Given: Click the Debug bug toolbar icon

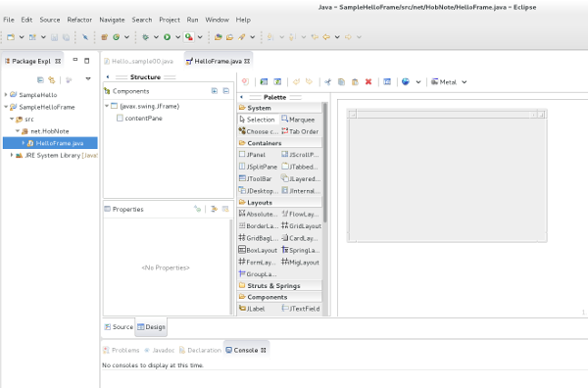Looking at the screenshot, I should (x=145, y=37).
